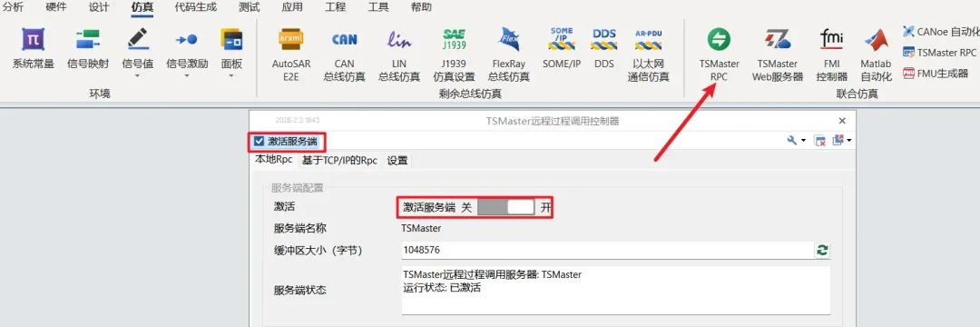Click the 服务端状态 label
This screenshot has width=980, height=327.
299,290
